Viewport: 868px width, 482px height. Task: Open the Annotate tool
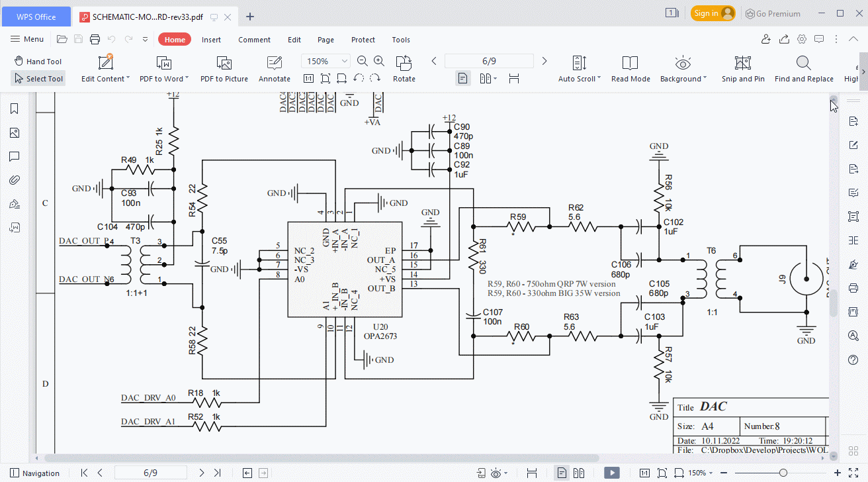click(x=274, y=70)
